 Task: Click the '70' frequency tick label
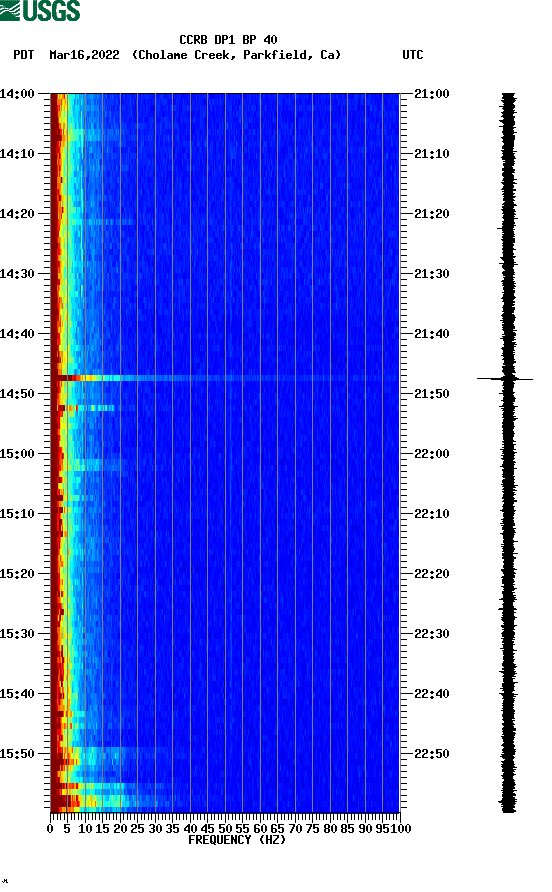pyautogui.click(x=295, y=829)
